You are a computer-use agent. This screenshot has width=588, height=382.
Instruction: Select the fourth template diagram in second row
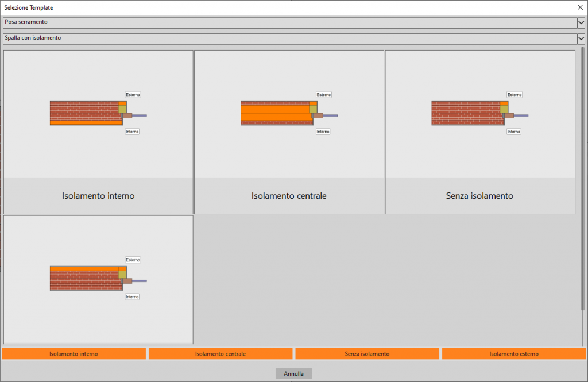[x=98, y=279]
